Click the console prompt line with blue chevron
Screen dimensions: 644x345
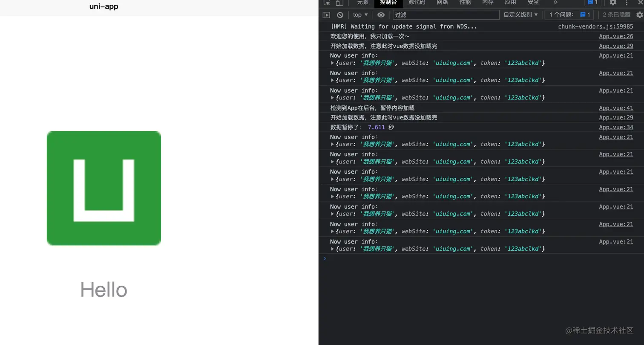point(481,258)
